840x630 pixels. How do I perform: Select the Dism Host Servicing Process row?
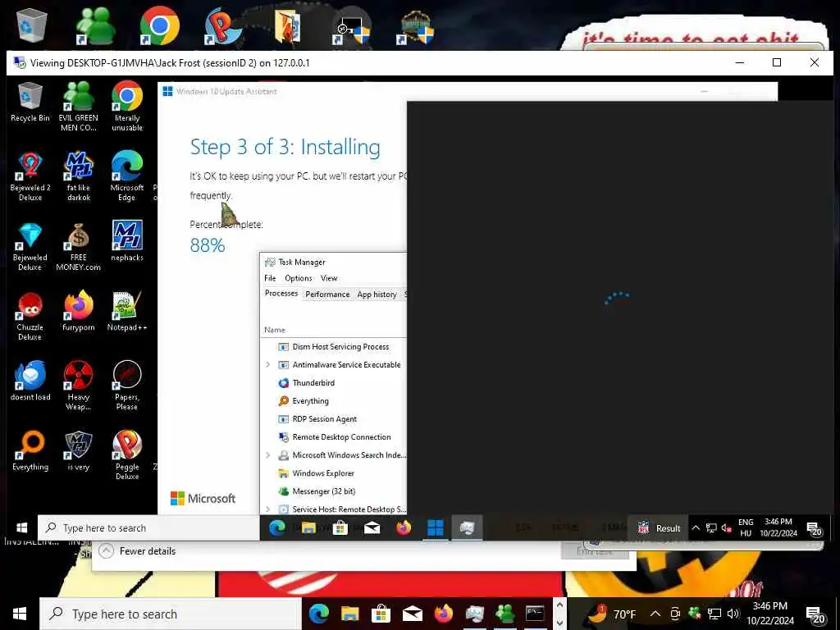(334, 347)
